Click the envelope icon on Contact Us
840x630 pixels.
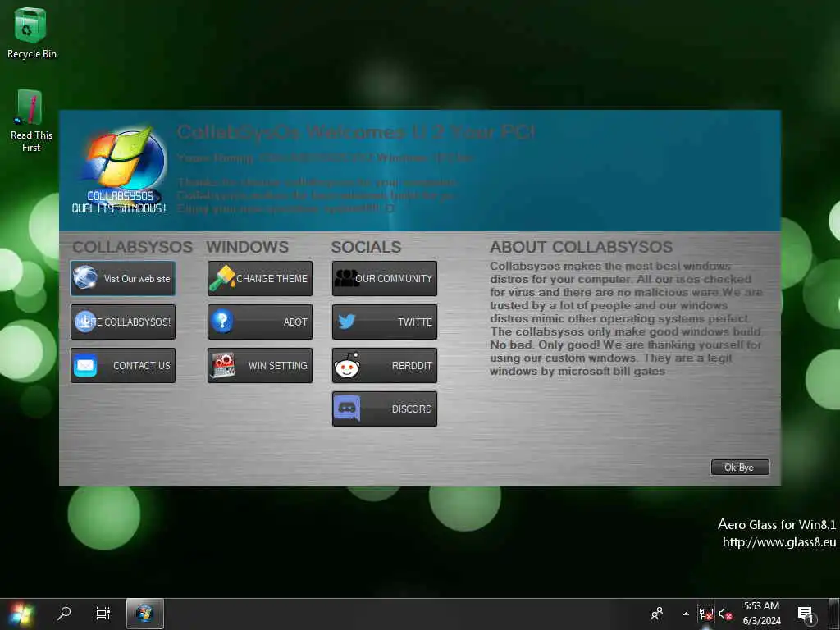(x=85, y=365)
